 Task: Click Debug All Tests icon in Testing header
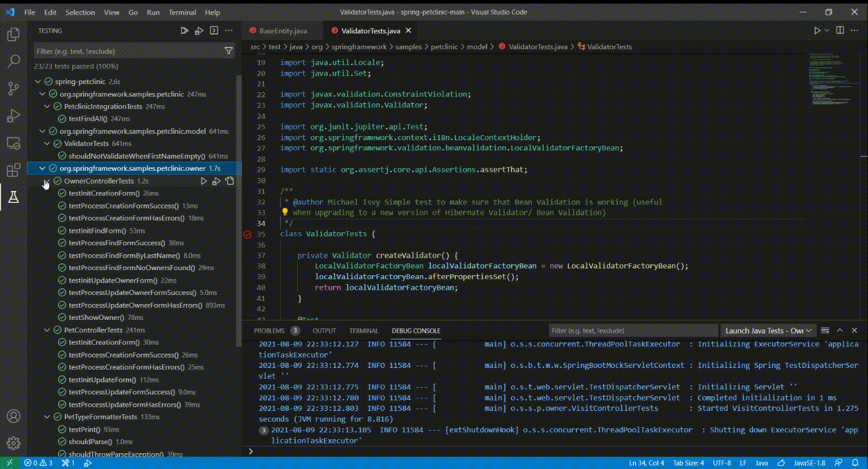[x=199, y=31]
